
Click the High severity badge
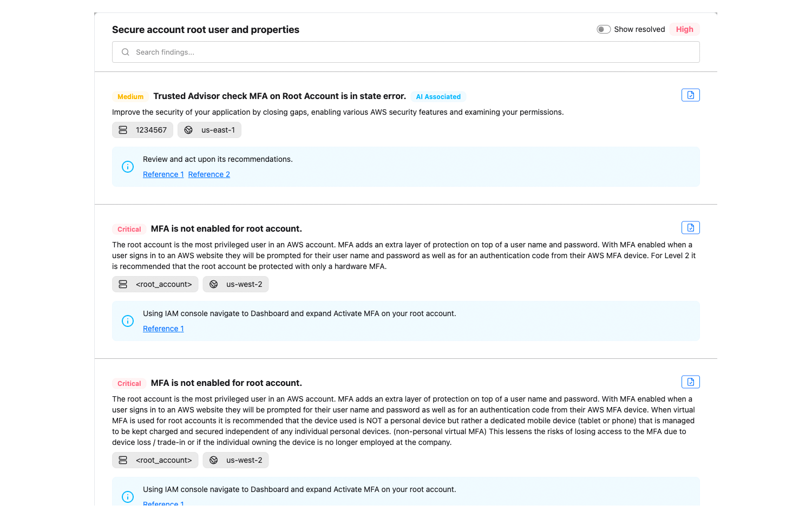(x=684, y=29)
